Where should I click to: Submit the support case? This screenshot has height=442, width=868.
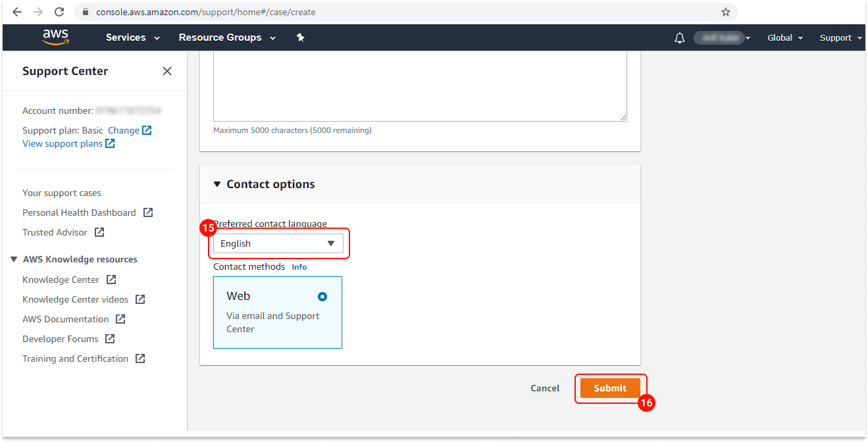[x=611, y=387]
